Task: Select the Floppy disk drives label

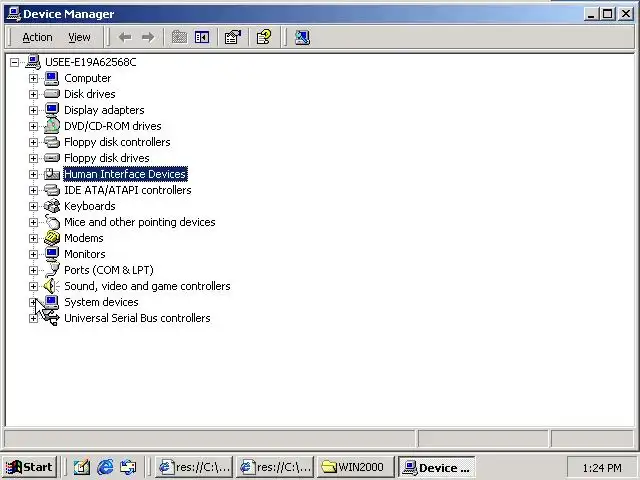Action: tap(107, 158)
